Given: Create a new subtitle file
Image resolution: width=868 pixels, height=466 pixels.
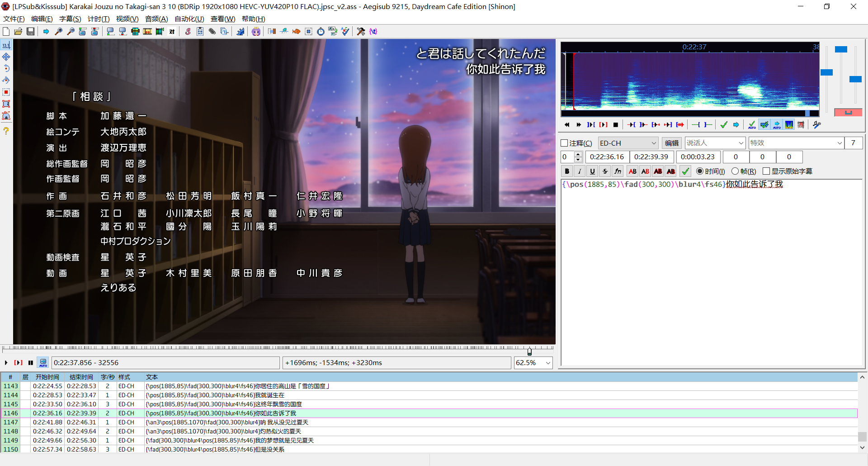Looking at the screenshot, I should (6, 31).
